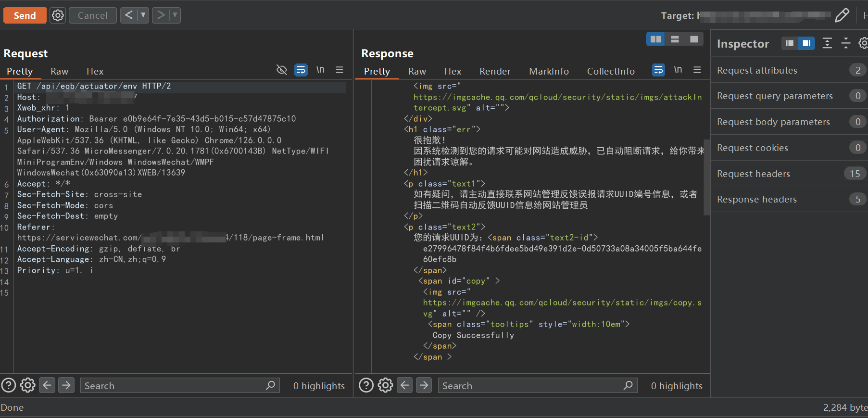The height and width of the screenshot is (418, 868).
Task: Switch to Request Raw tab
Action: [x=60, y=71]
